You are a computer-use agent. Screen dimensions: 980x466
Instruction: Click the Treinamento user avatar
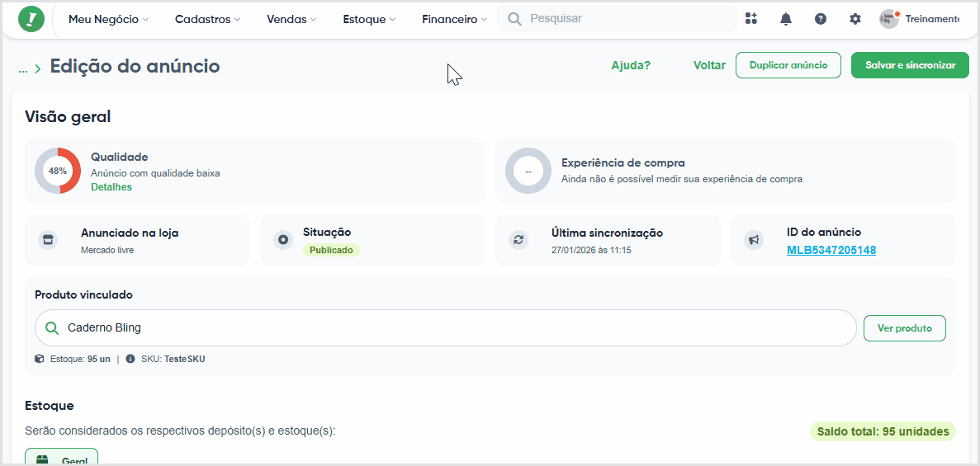tap(888, 19)
